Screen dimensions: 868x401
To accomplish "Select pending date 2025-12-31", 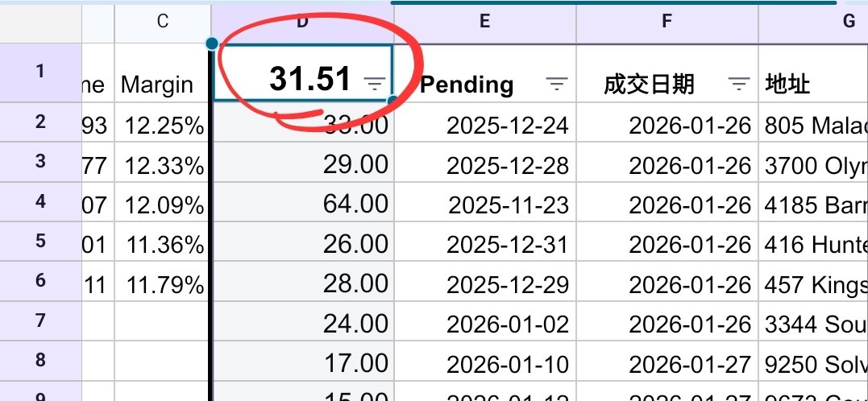I will tap(485, 242).
